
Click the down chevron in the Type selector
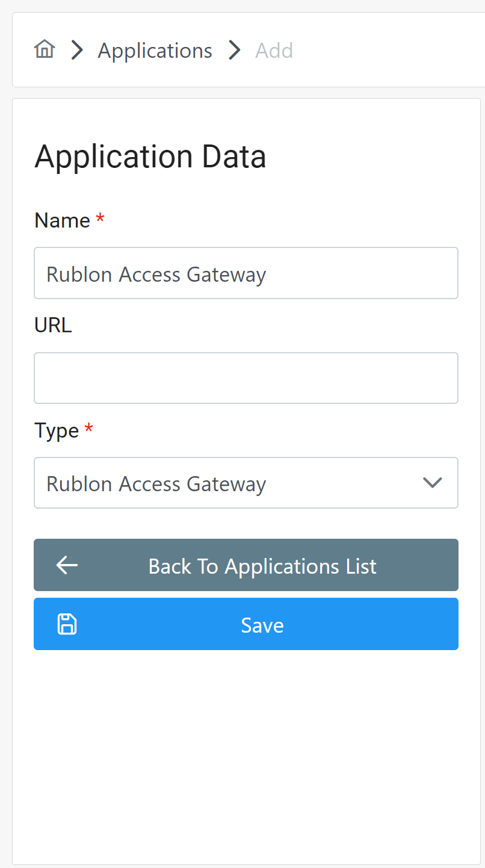[x=432, y=483]
